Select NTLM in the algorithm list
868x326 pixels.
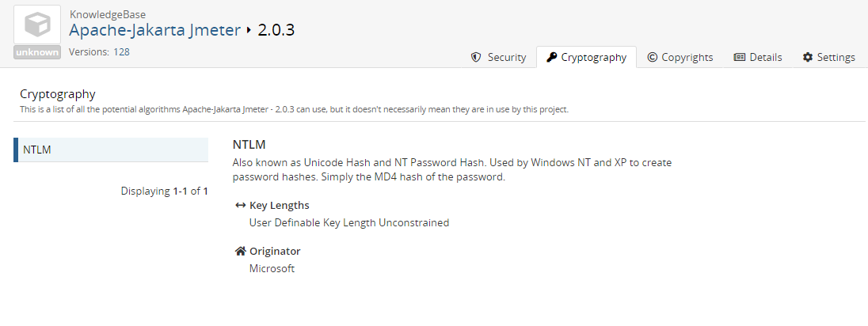[x=111, y=150]
